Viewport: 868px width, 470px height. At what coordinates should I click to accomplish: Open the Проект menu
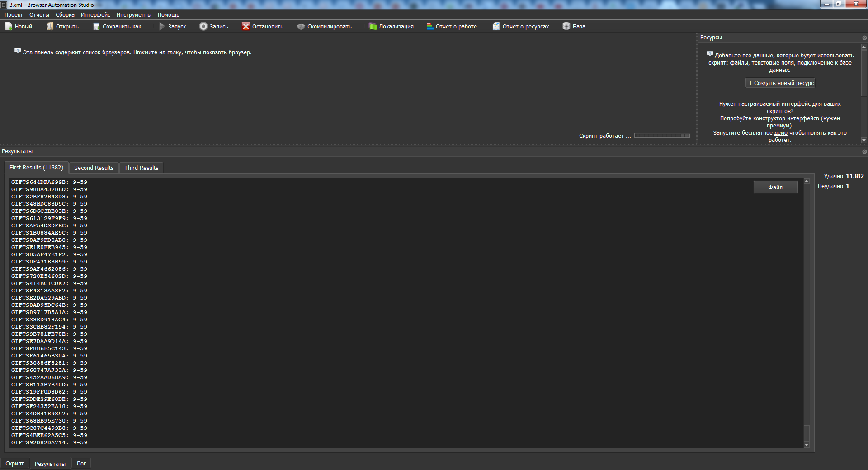[14, 15]
